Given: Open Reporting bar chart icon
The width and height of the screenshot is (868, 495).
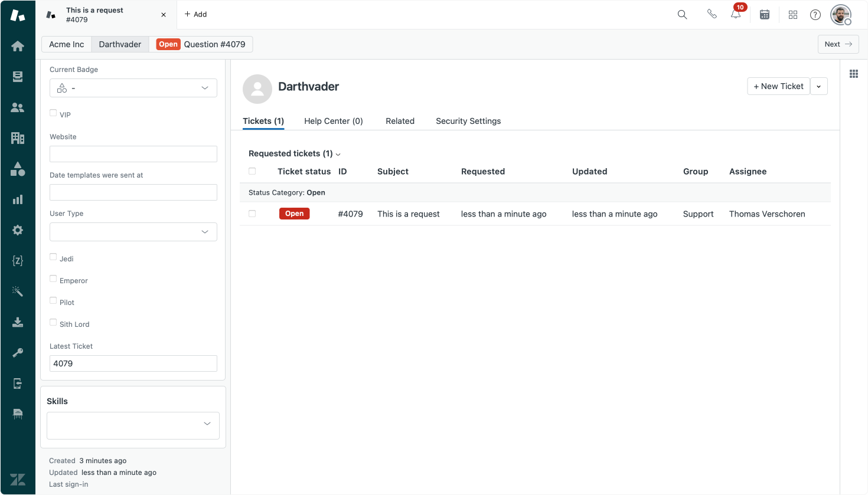Looking at the screenshot, I should tap(18, 199).
